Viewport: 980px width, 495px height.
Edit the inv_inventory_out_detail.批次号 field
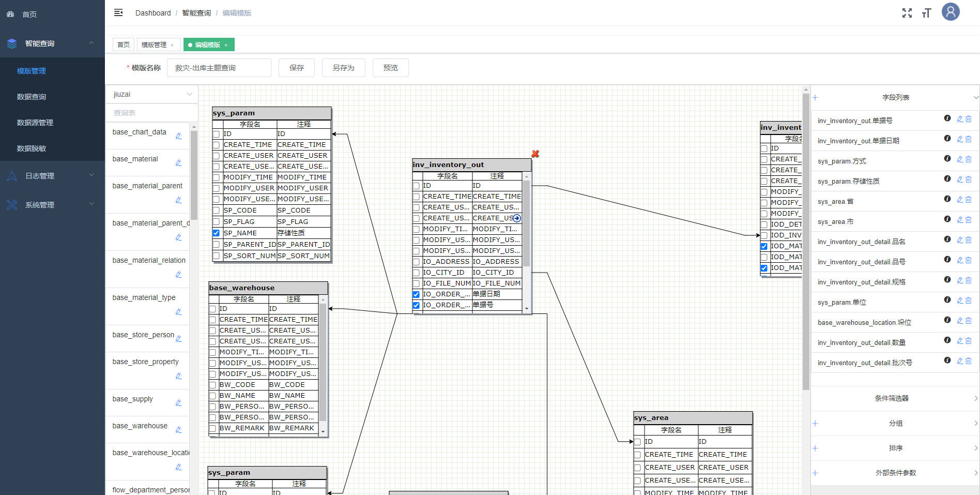(x=960, y=361)
